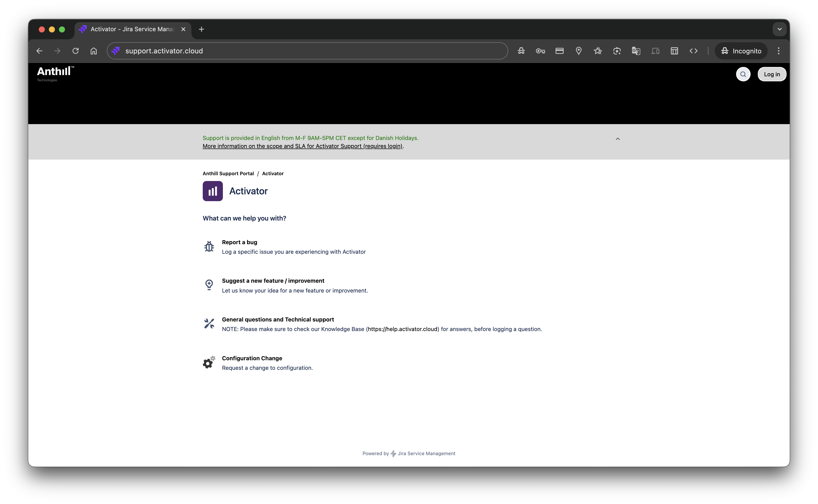Click the Log in button

(772, 74)
